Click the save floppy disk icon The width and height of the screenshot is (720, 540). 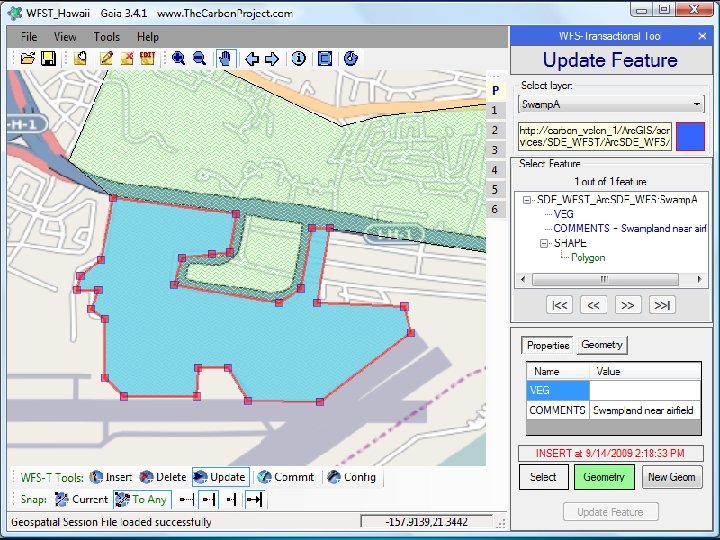48,58
